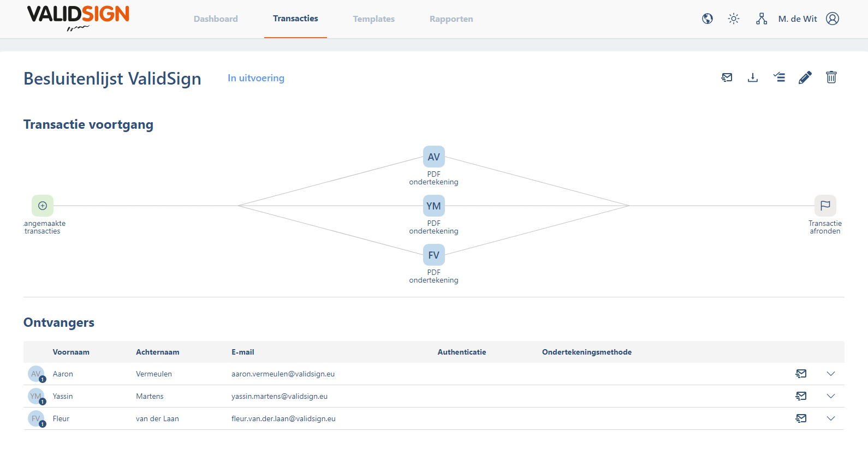
Task: Click the first name Fleur
Action: [x=61, y=418]
